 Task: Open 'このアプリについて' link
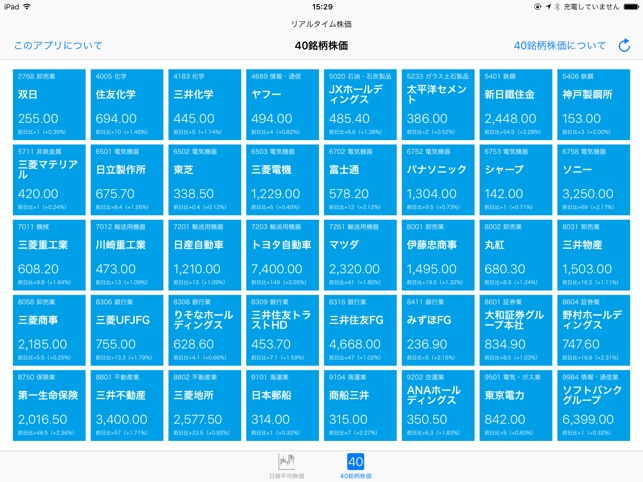pyautogui.click(x=58, y=46)
